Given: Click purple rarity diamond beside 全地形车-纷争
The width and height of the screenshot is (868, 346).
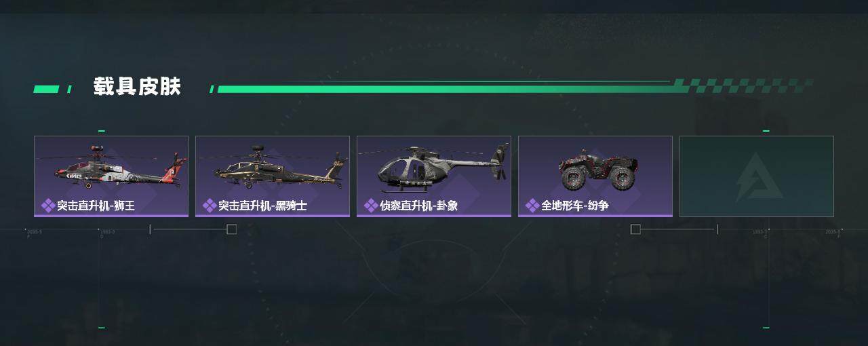Looking at the screenshot, I should [532, 205].
